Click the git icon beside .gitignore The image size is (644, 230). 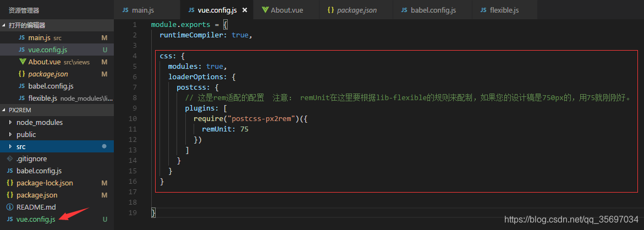(x=10, y=158)
